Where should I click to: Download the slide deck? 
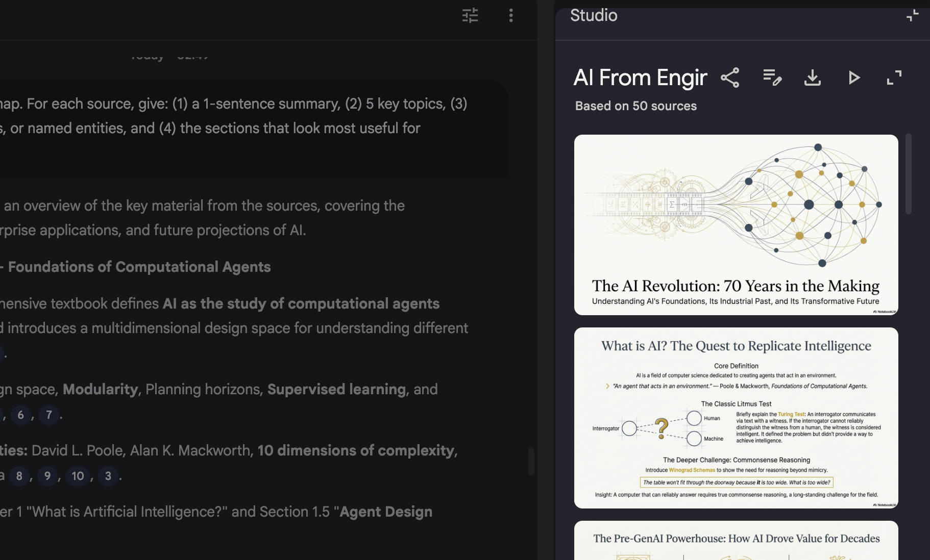813,78
